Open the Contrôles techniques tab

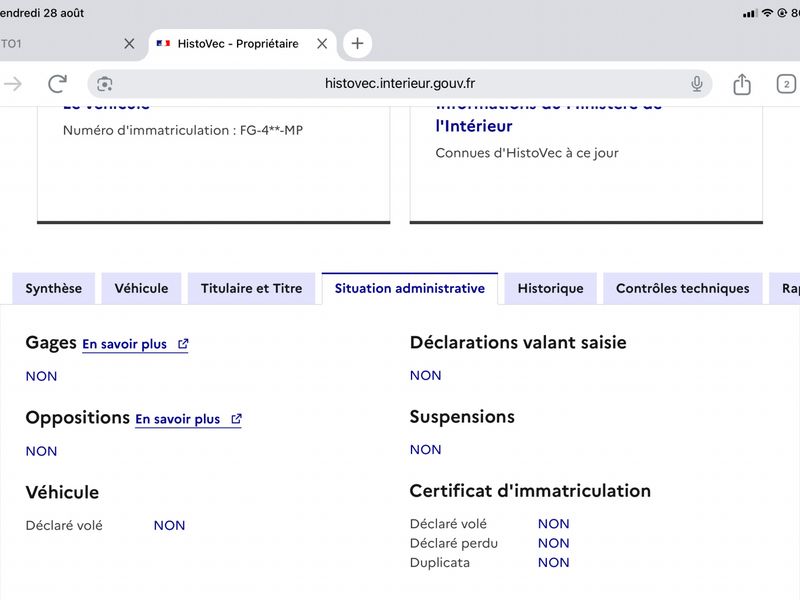(683, 288)
